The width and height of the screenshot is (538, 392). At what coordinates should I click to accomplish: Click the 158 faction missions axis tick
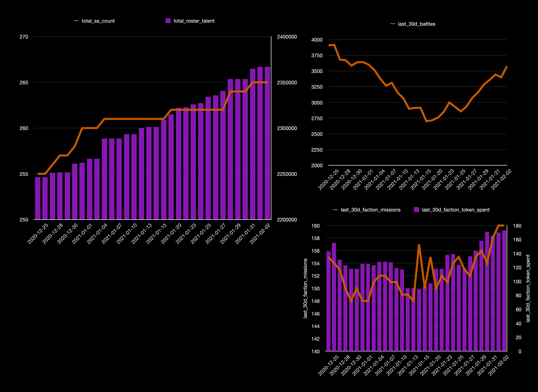tap(315, 238)
